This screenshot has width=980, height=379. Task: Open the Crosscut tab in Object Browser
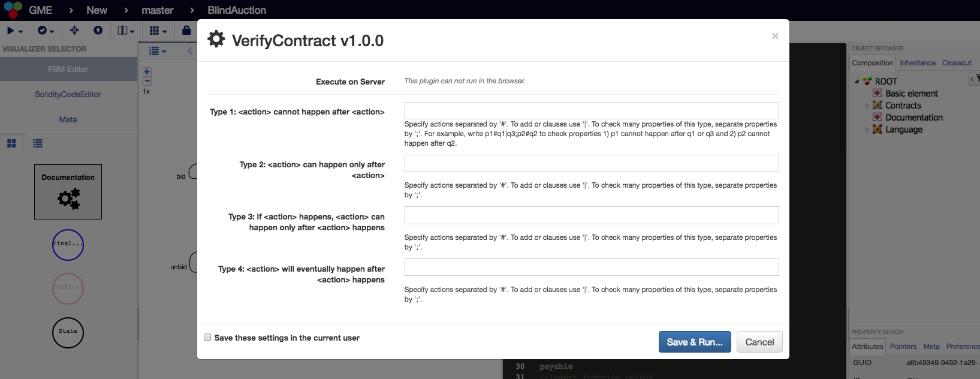tap(957, 63)
